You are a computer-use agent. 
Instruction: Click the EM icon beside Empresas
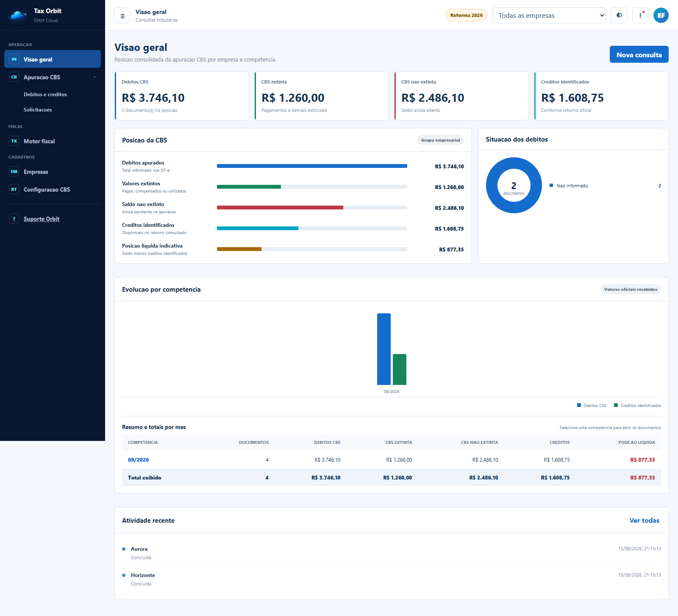14,172
